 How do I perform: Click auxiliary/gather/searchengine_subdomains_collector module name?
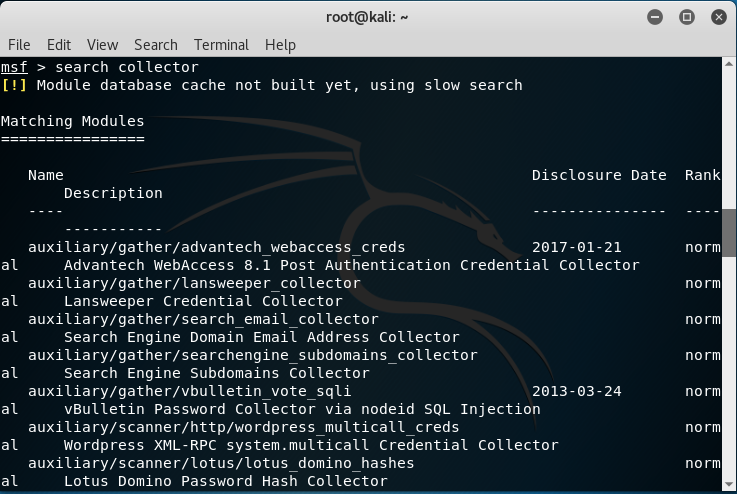(x=252, y=355)
